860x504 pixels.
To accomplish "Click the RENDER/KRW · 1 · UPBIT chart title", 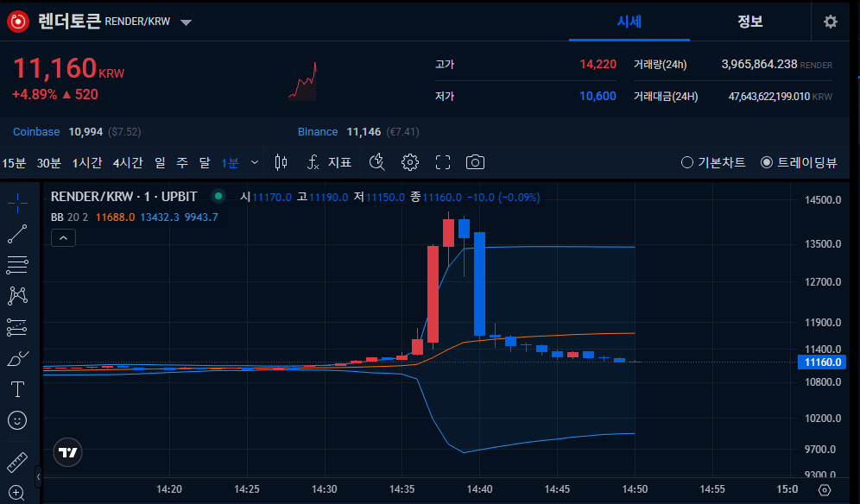I will (124, 196).
